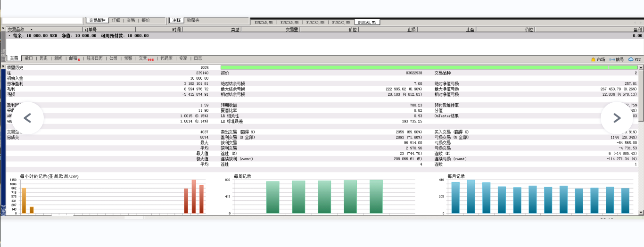
Task: Click the 夏普比率 value 8.82
Action: point(418,110)
